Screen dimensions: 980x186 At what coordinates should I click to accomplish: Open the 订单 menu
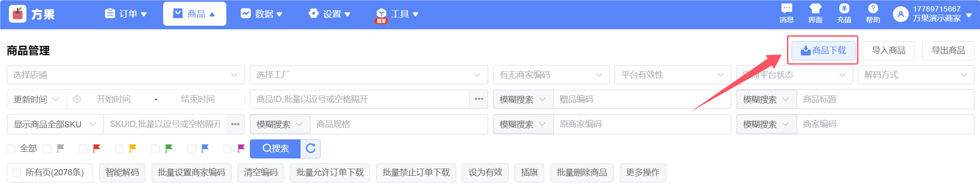126,14
